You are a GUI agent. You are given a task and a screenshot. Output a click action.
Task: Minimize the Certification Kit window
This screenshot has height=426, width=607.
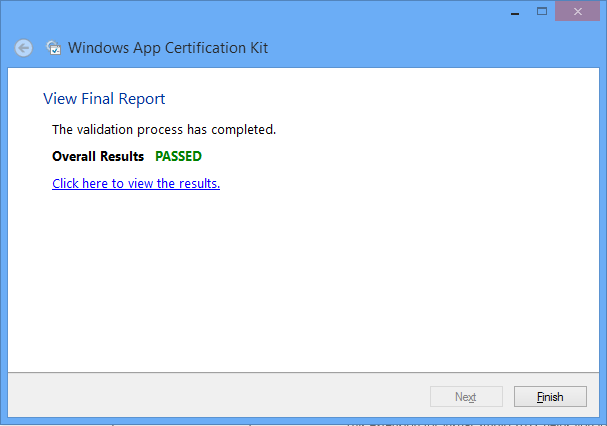[514, 12]
